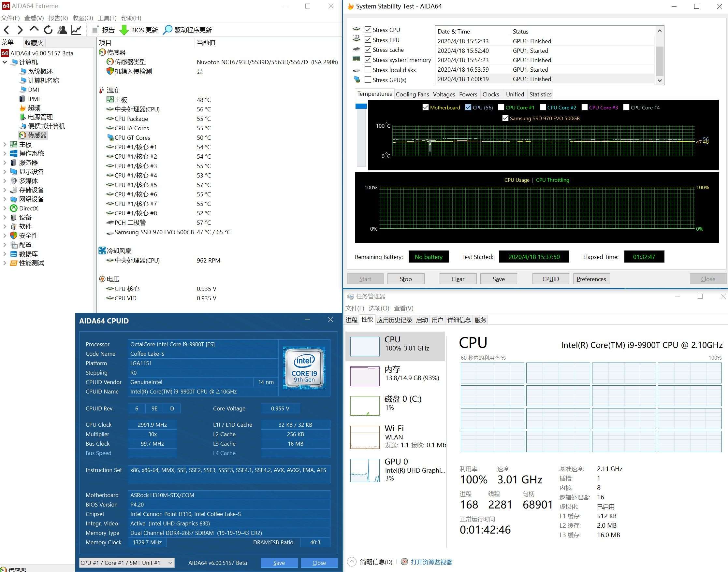
Task: Click the temperature graph vertical scrollbar slider
Action: point(361,107)
